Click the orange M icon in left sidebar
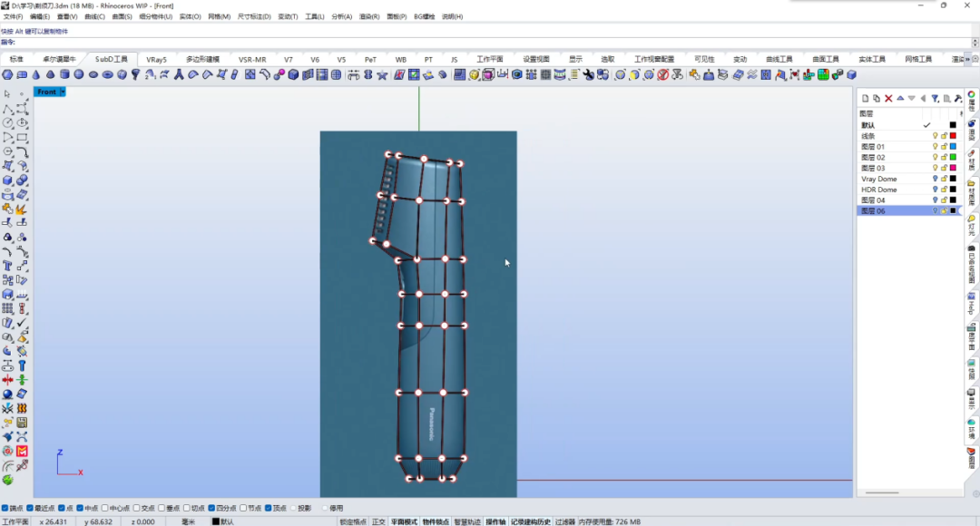 (22, 451)
